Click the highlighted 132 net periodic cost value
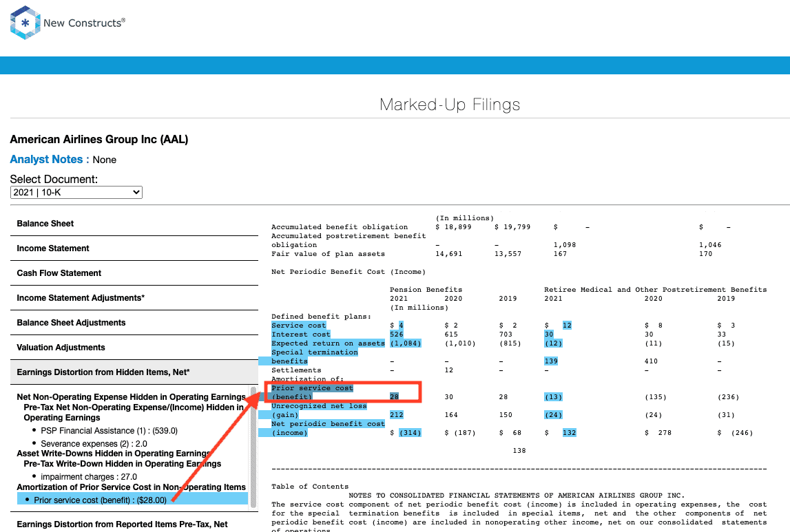Viewport: 790px width, 532px height. [570, 433]
